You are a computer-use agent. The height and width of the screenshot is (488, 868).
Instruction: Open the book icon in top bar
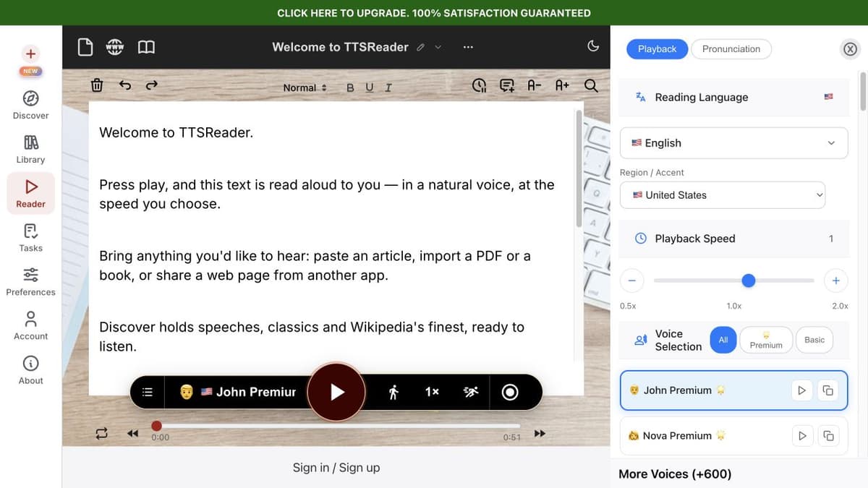coord(146,47)
